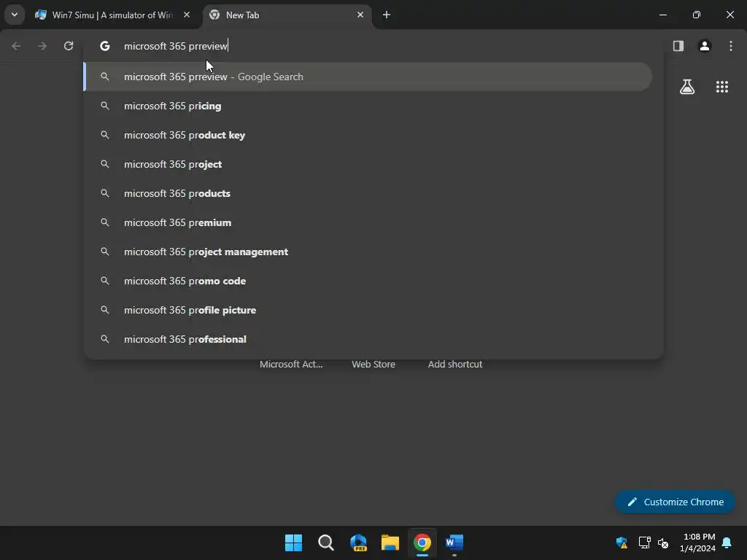
Task: Click the forward navigation arrow
Action: (x=42, y=46)
